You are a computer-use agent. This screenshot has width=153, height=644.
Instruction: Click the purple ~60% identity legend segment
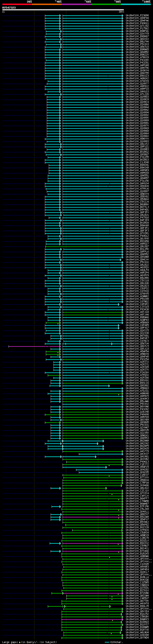(x=77, y=4)
